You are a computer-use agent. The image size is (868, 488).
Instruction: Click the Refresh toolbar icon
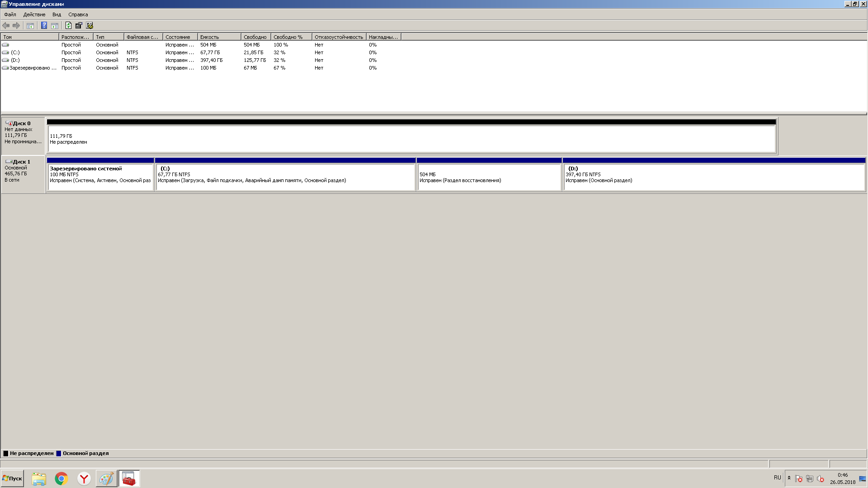click(x=68, y=25)
